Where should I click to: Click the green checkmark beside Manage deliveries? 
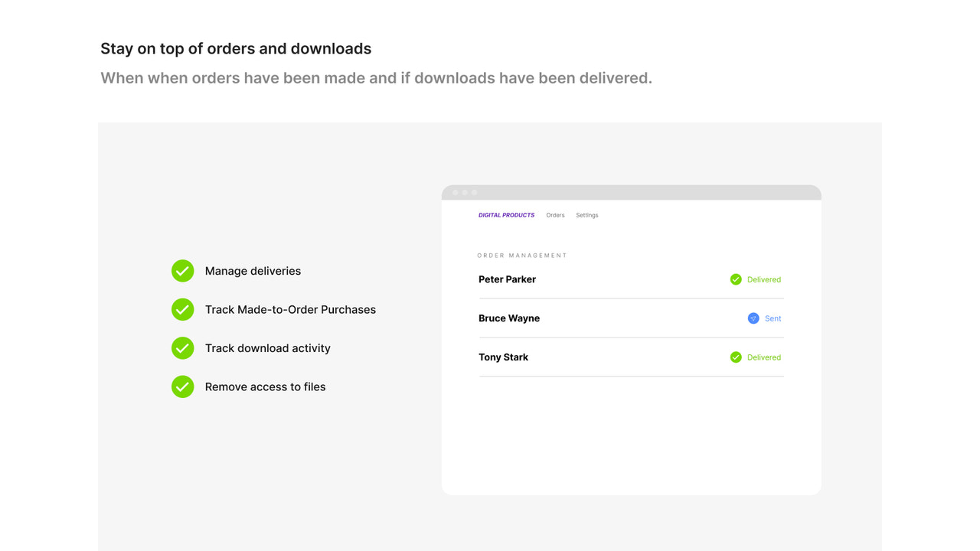point(182,271)
